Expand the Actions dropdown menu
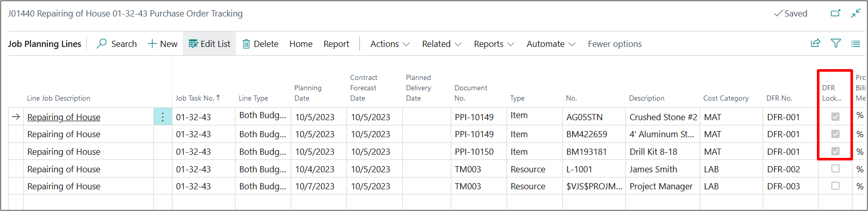Screen dimensions: 868x211 click(x=390, y=44)
